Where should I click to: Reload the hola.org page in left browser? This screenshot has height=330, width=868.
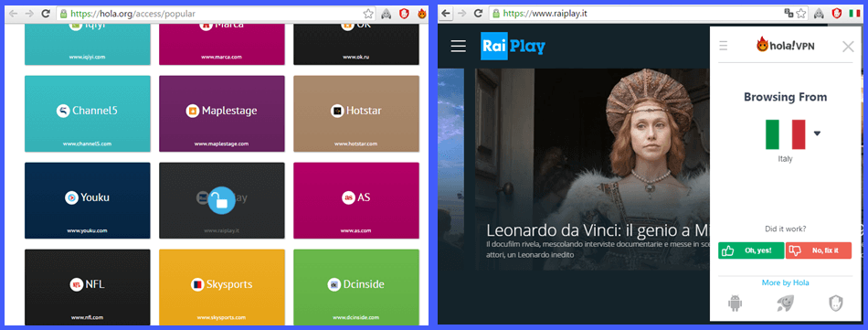(46, 14)
